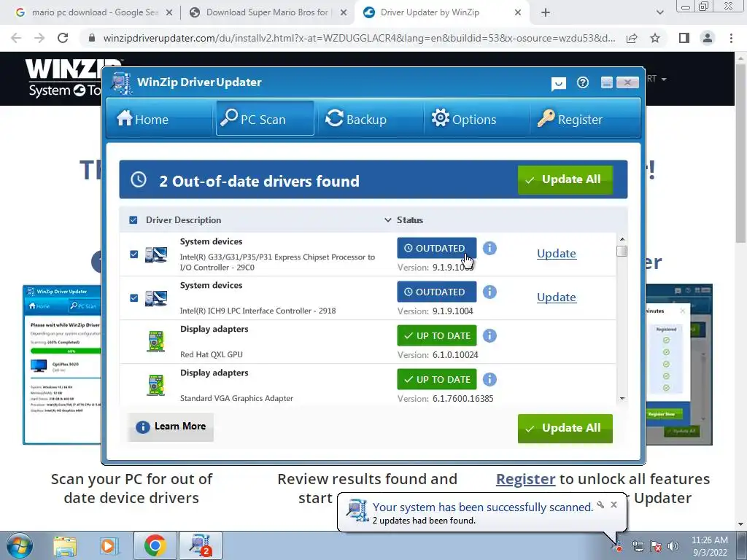Click driver list scrollbar down arrow

[622, 399]
